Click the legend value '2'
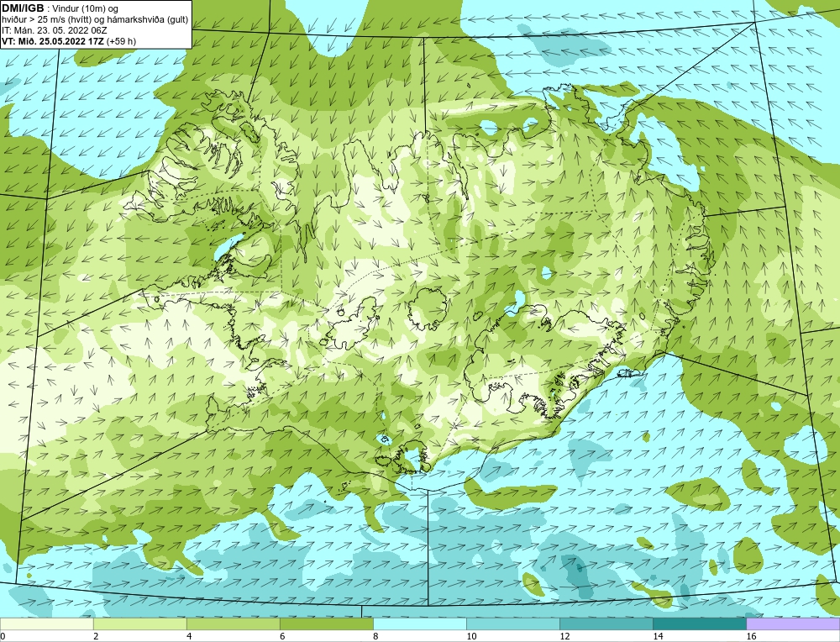840x642 pixels. pyautogui.click(x=96, y=636)
